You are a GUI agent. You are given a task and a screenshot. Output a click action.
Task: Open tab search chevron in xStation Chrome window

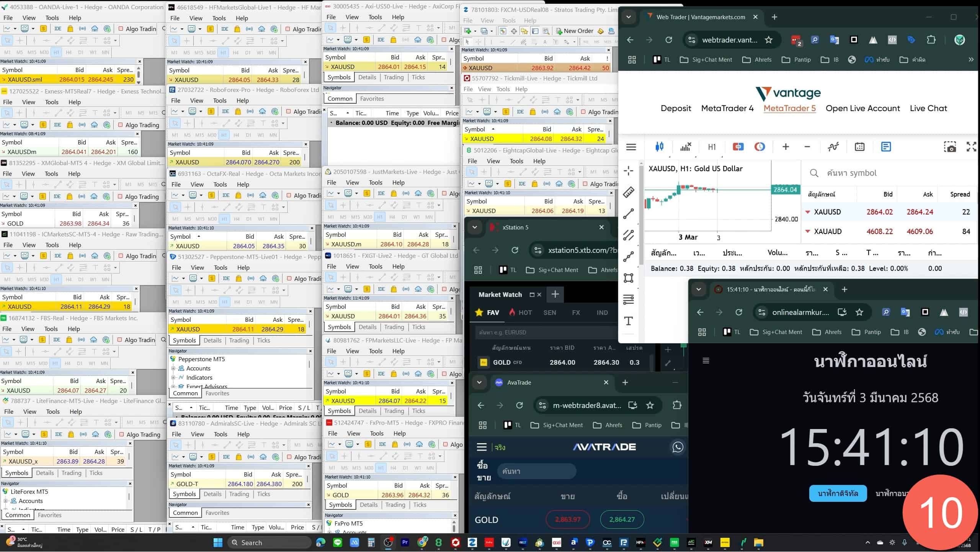(475, 227)
